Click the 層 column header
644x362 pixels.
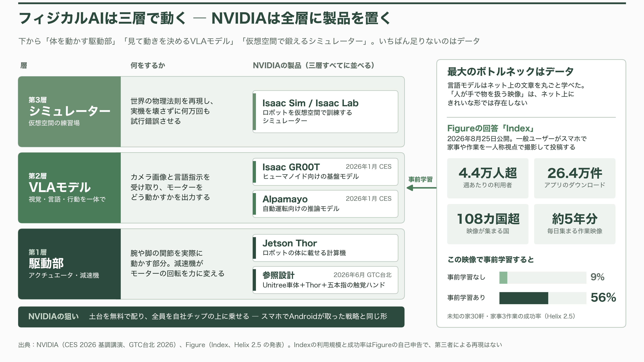[23, 66]
